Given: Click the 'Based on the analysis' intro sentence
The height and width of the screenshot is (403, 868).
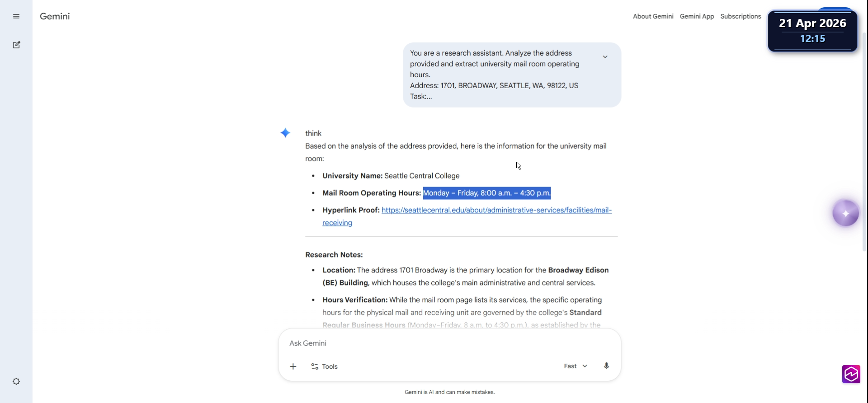Looking at the screenshot, I should click(x=456, y=152).
